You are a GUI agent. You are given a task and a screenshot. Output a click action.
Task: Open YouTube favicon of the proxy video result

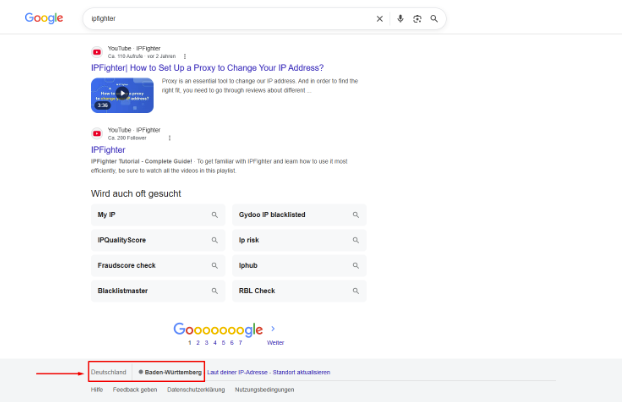97,52
